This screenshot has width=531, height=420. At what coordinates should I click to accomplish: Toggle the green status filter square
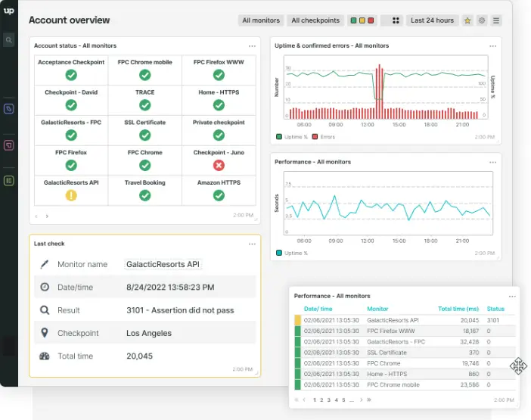[353, 20]
